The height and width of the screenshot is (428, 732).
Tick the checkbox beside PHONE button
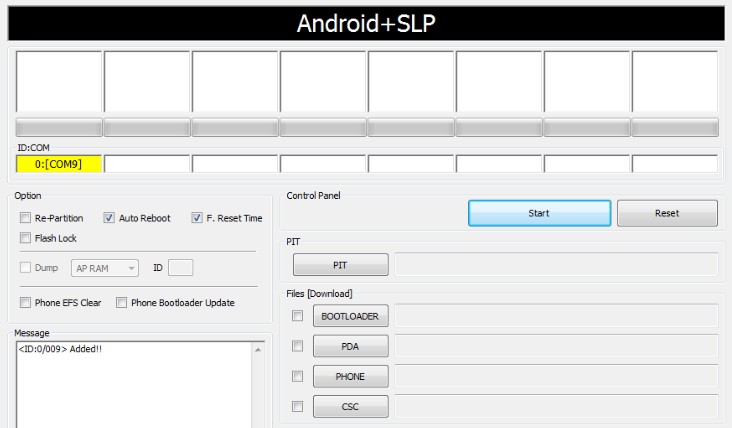pyautogui.click(x=297, y=376)
